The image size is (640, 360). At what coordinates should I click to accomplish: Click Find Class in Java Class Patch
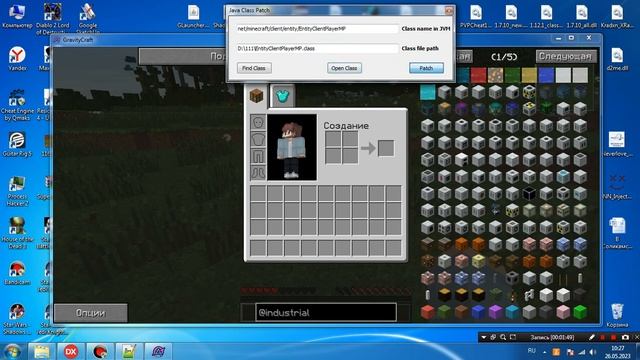point(254,68)
